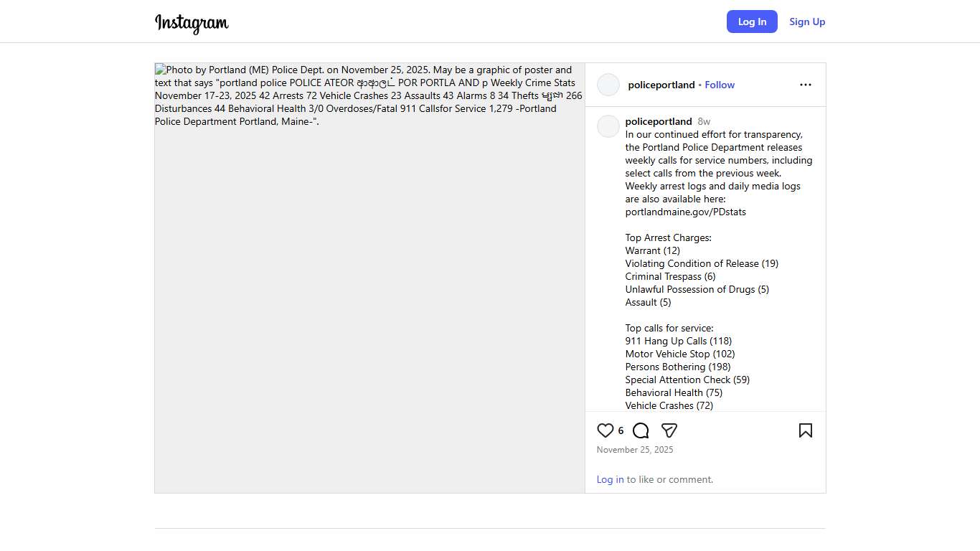Open the three-dot more options menu

point(806,85)
